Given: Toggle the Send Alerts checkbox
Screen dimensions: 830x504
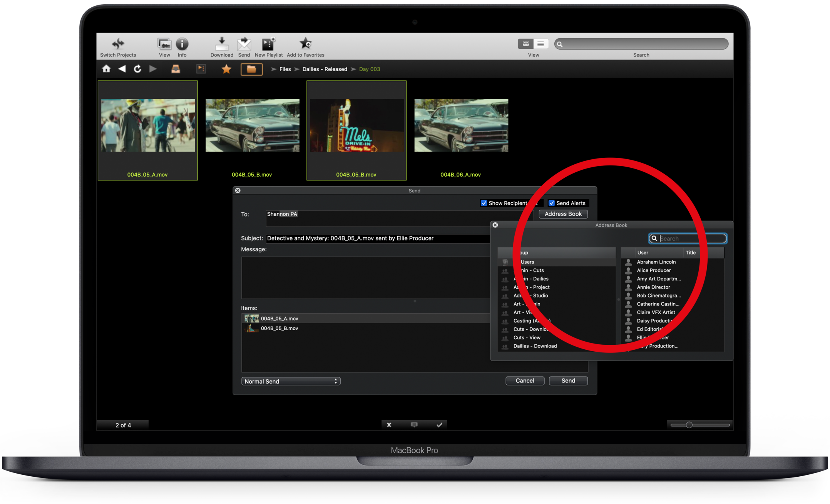Looking at the screenshot, I should click(x=552, y=203).
